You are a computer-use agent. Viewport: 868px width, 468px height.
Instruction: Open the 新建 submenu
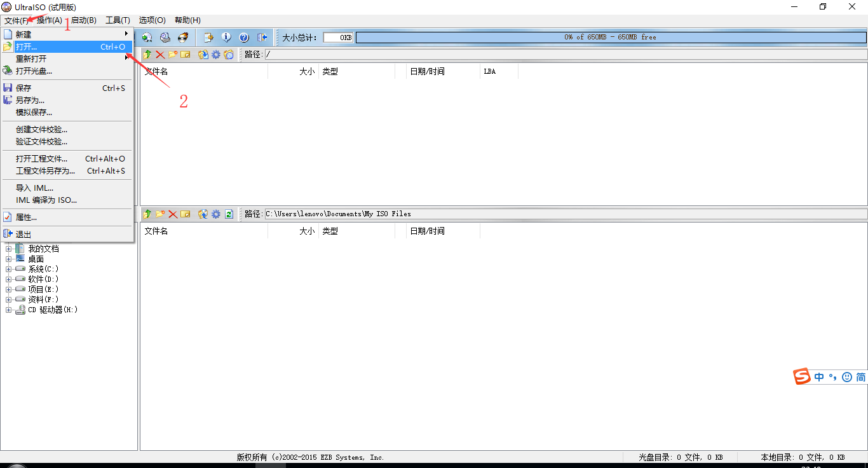click(67, 34)
